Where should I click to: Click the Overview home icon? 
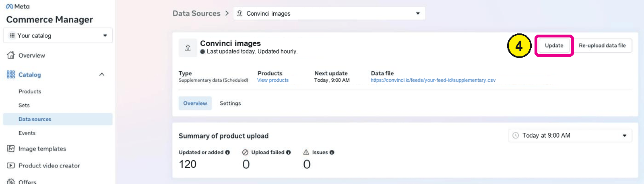pyautogui.click(x=11, y=55)
